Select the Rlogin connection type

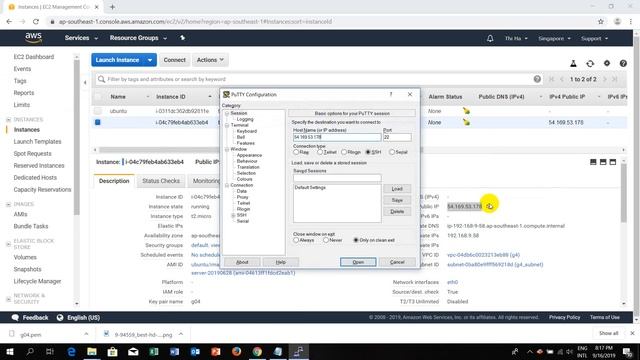[x=344, y=152]
